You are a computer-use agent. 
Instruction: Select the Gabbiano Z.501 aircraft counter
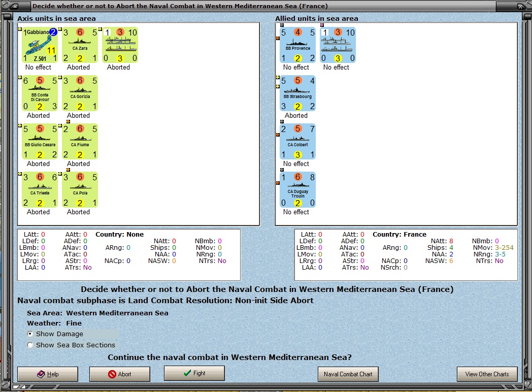[40, 45]
